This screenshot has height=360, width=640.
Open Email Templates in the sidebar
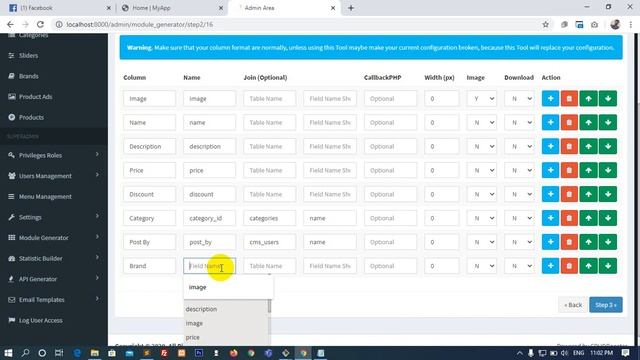pos(54,300)
